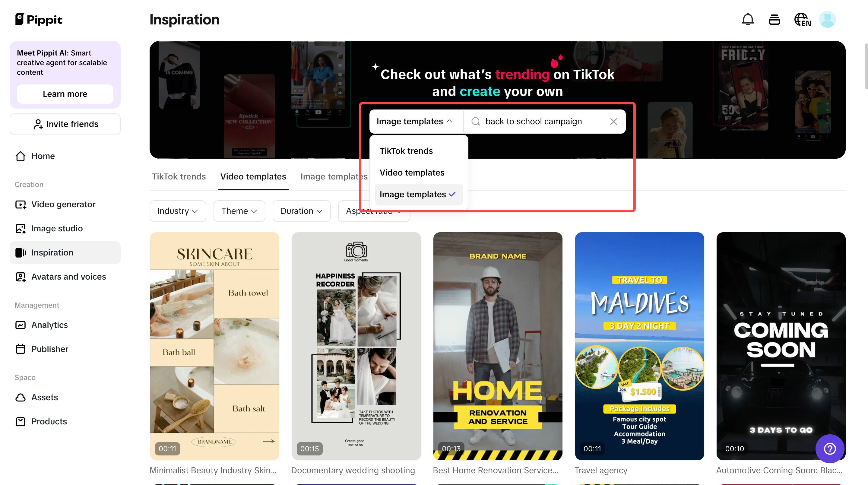Open the Duration filter dropdown
This screenshot has width=868, height=485.
(x=302, y=211)
